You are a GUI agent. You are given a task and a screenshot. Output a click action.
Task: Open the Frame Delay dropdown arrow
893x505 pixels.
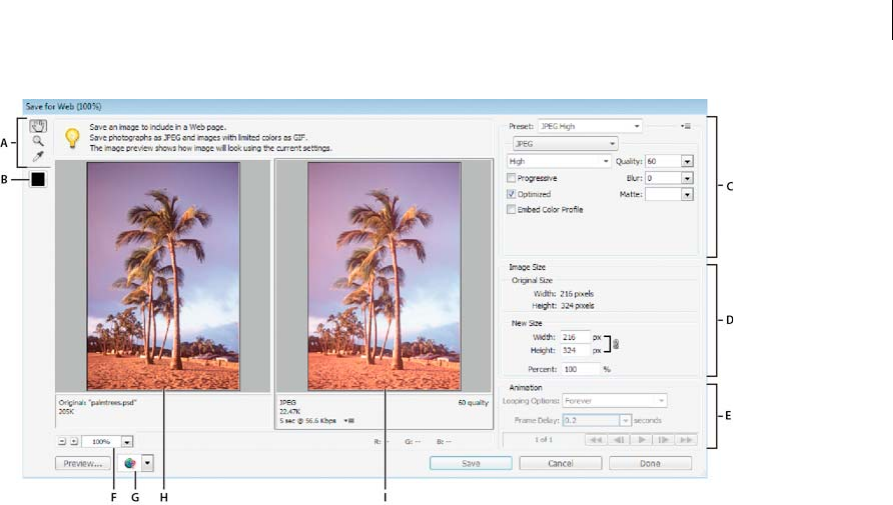(625, 420)
